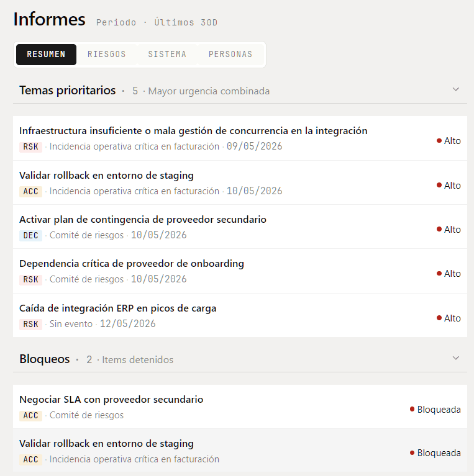Click Bloqueada status on Negociar SLA row
Image resolution: width=474 pixels, height=476 pixels.
(x=435, y=410)
